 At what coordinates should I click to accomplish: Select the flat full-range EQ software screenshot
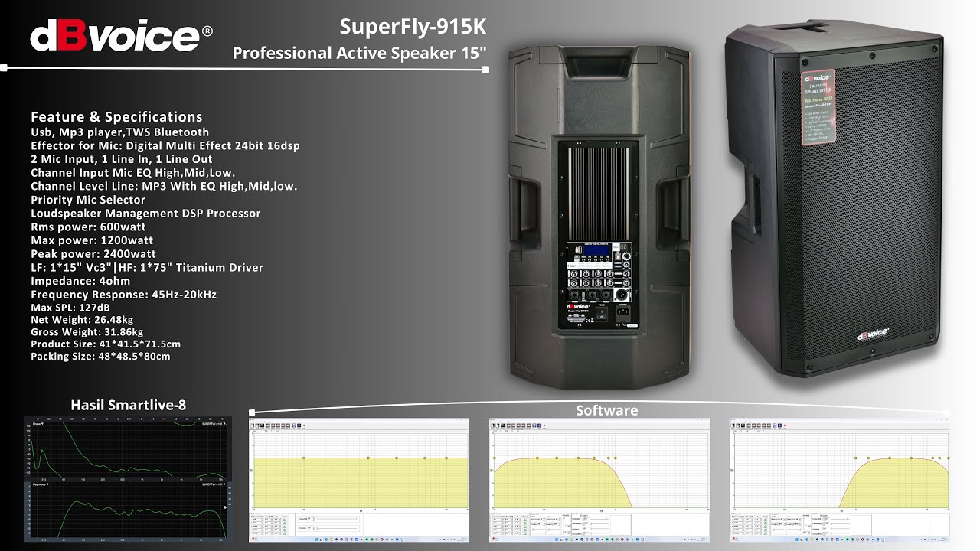tap(359, 480)
